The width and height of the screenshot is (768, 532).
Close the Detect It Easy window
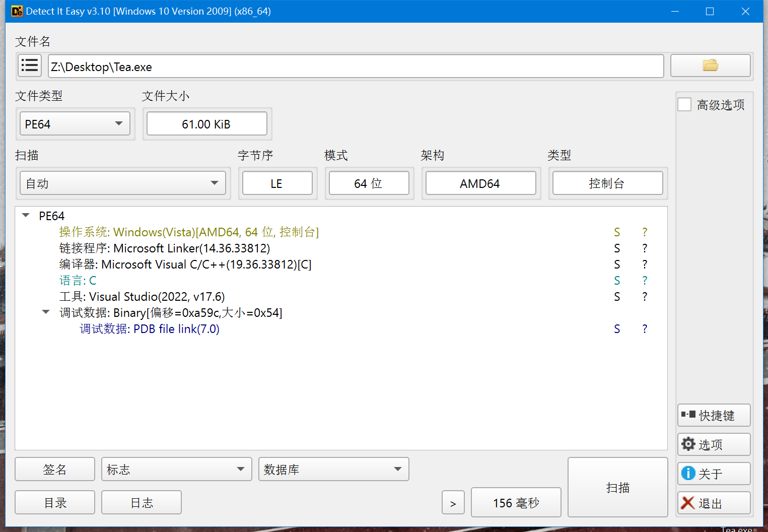pyautogui.click(x=745, y=11)
